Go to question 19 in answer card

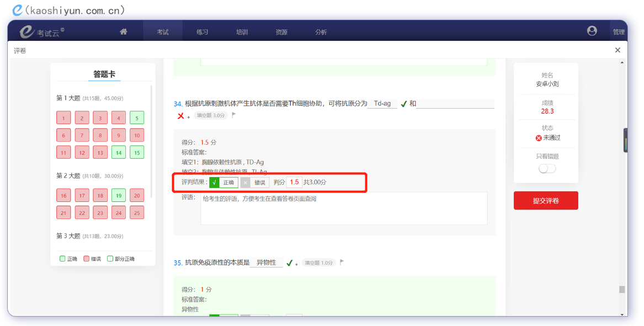tap(119, 195)
